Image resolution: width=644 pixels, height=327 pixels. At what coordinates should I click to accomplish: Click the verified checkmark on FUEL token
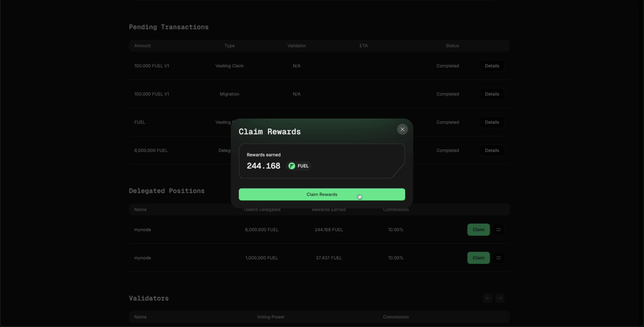click(x=291, y=166)
